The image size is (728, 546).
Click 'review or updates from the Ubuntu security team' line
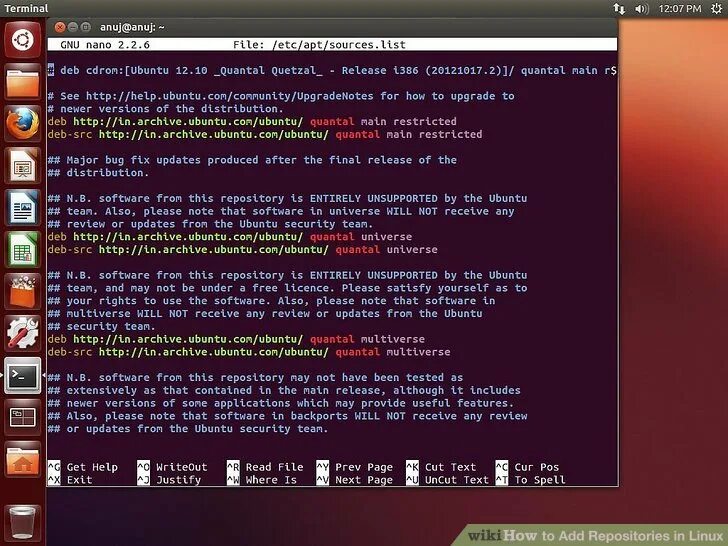click(210, 224)
